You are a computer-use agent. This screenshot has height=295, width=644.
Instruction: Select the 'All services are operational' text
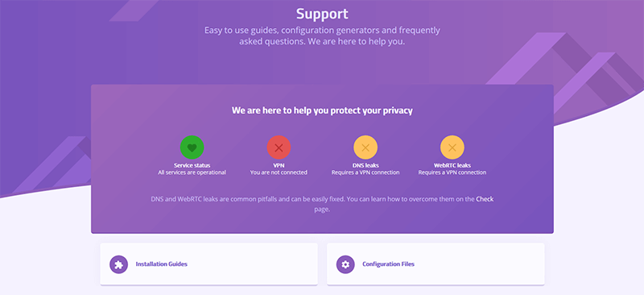tap(192, 172)
